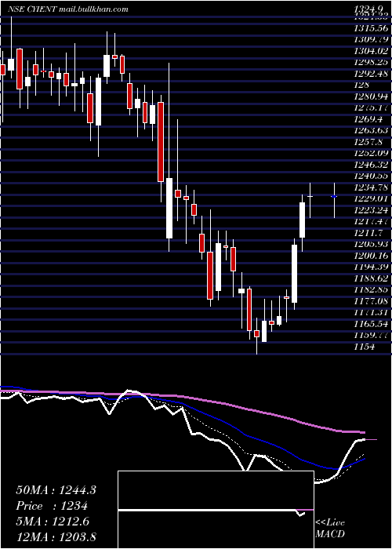The width and height of the screenshot is (392, 549).
Task: Click the 1200.16 price axis label
Action: point(371,255)
